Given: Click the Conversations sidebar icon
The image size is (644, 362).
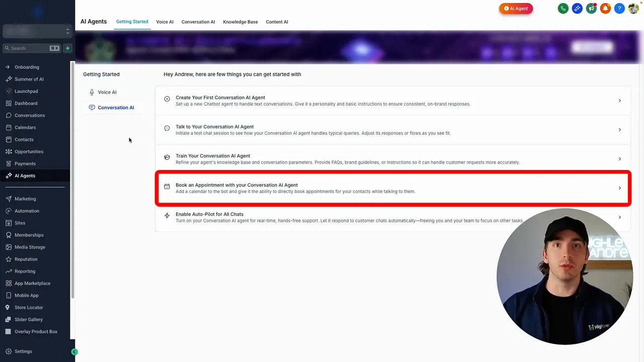Looking at the screenshot, I should 9,115.
